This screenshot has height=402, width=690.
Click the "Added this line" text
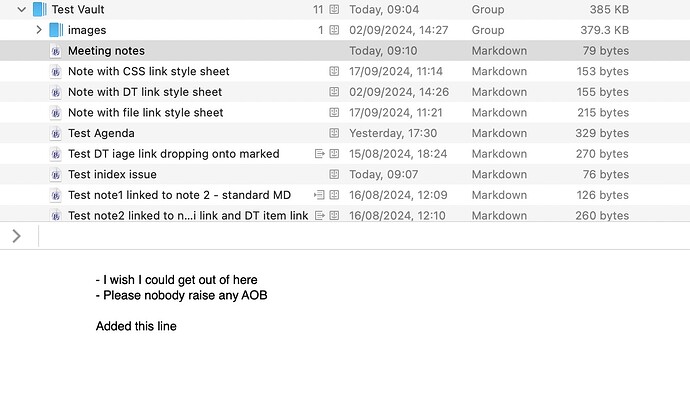(x=136, y=326)
